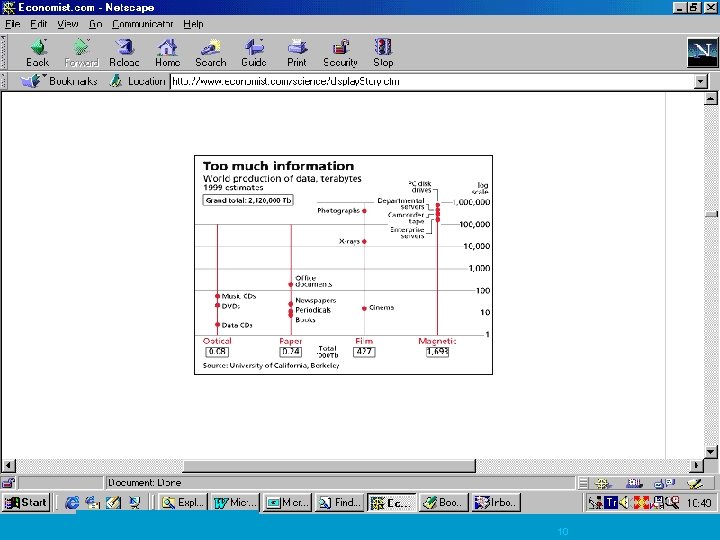Click the "X-rays" chart label
Viewport: 720px width, 540px height.
pos(349,241)
